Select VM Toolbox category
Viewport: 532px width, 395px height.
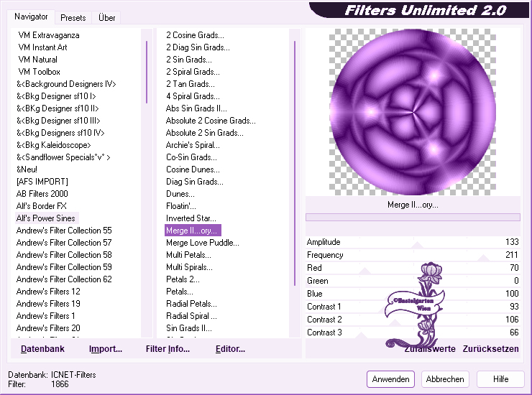(39, 72)
